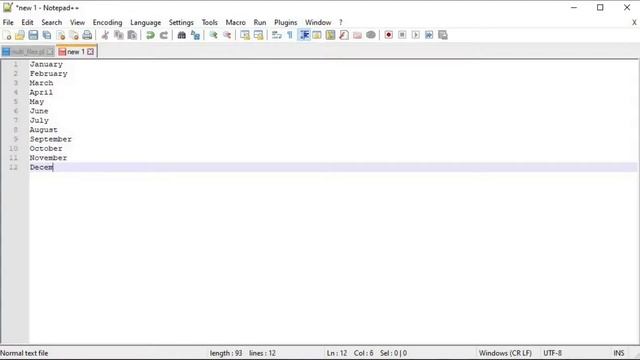Image resolution: width=640 pixels, height=360 pixels.
Task: Toggle Show All Characters pilcrow icon
Action: (290, 35)
